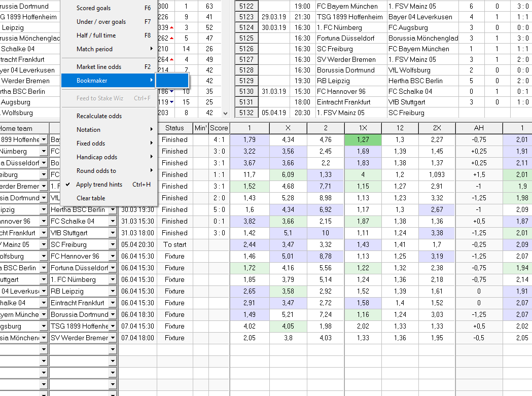Click date cell 07.04 18:00
The image size is (532, 396).
tap(137, 338)
